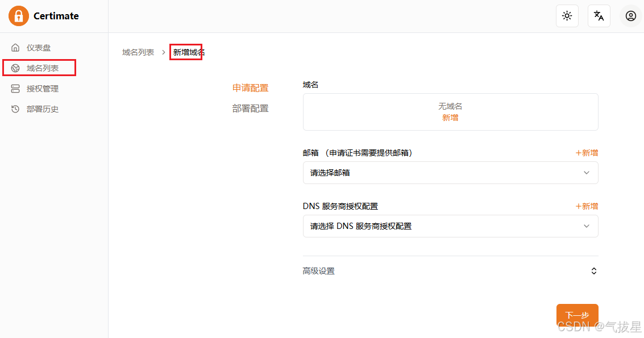Click the up-down chevron icon for 高级设置
Viewport: 644px width, 338px height.
click(x=594, y=271)
